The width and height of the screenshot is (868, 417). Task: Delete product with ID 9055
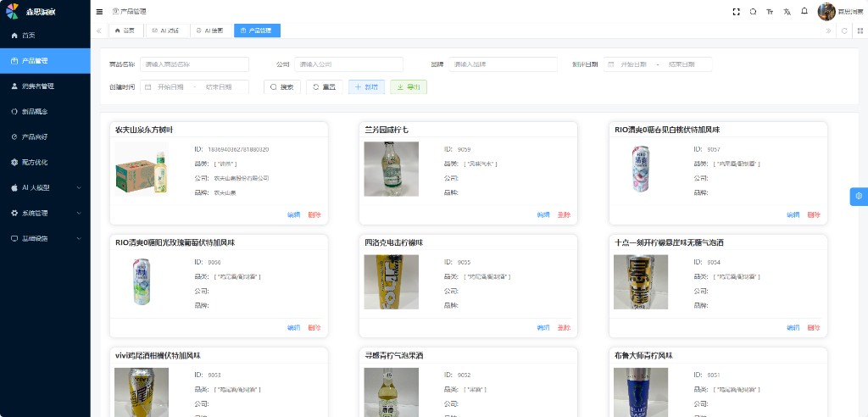(564, 328)
